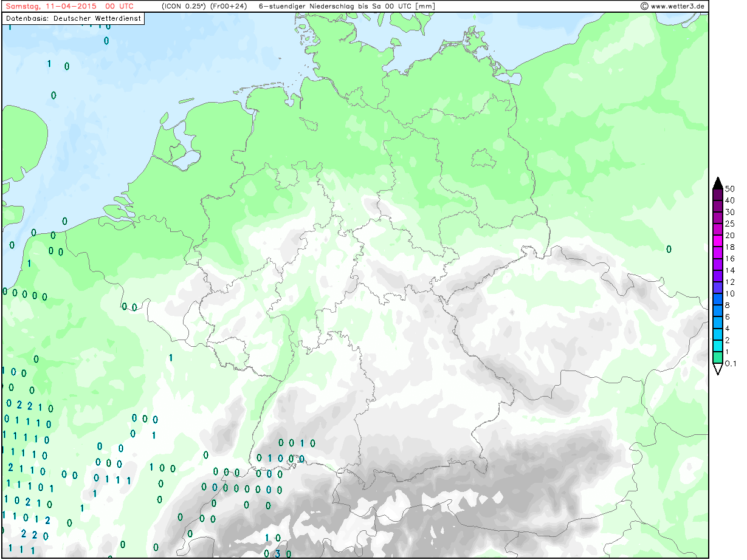Click the legend label 16
The height and width of the screenshot is (560, 747).
730,259
